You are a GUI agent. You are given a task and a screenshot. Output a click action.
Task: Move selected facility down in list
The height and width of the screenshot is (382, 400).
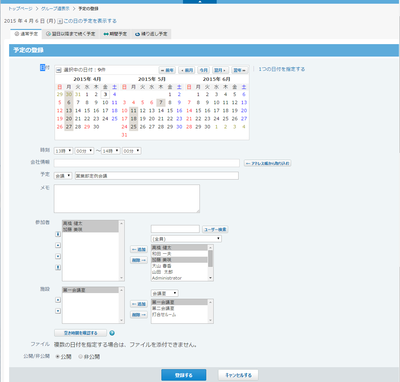58,311
